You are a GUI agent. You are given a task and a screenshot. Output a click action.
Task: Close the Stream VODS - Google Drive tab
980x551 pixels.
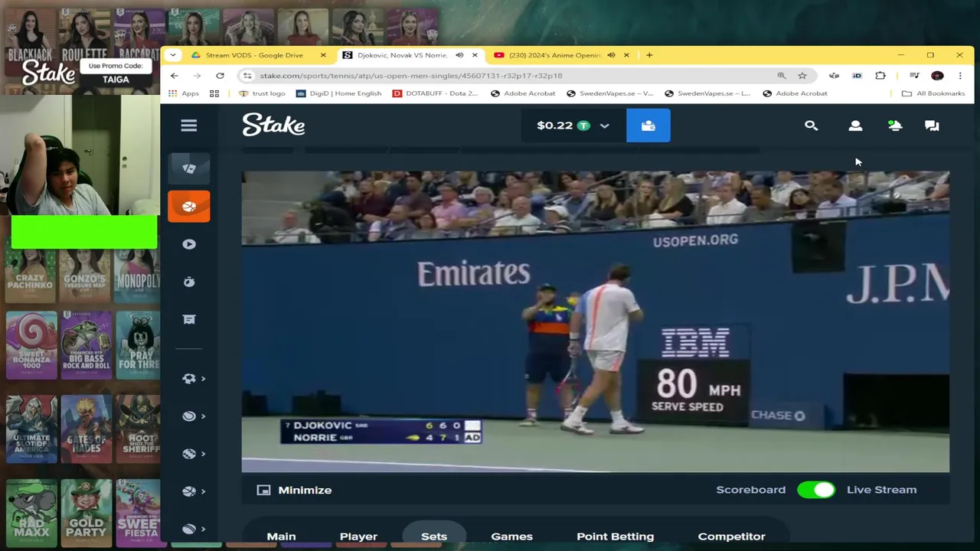[323, 55]
